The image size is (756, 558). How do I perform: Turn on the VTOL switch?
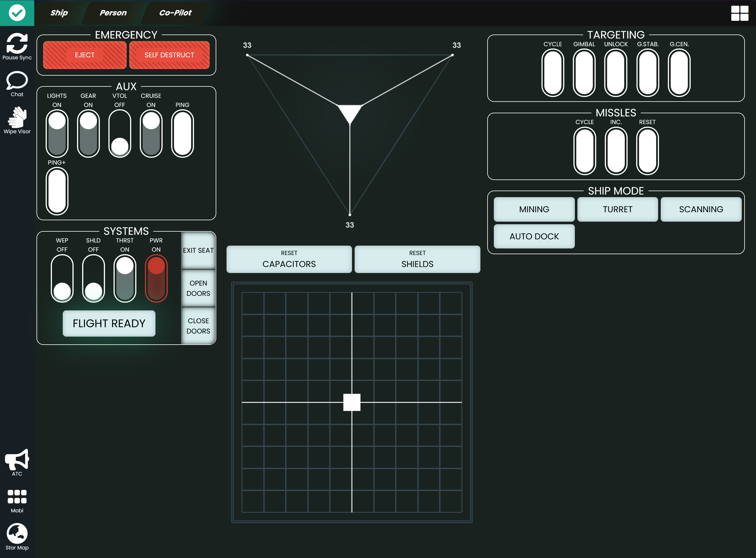pos(120,134)
